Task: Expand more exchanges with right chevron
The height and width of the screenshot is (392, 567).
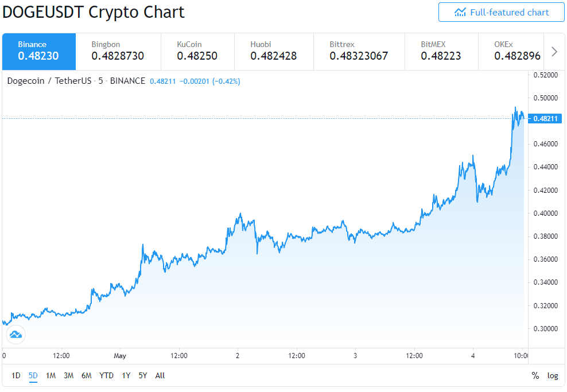Action: pos(554,52)
